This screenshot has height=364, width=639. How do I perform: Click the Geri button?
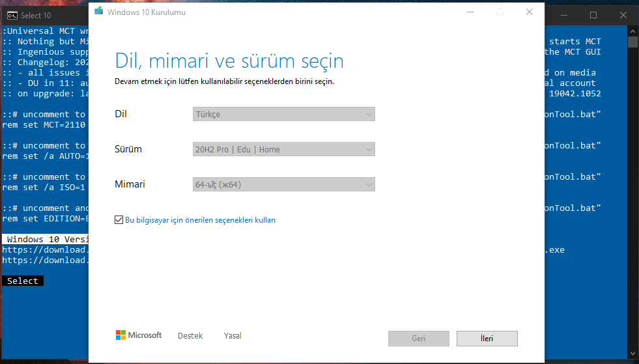[419, 339]
